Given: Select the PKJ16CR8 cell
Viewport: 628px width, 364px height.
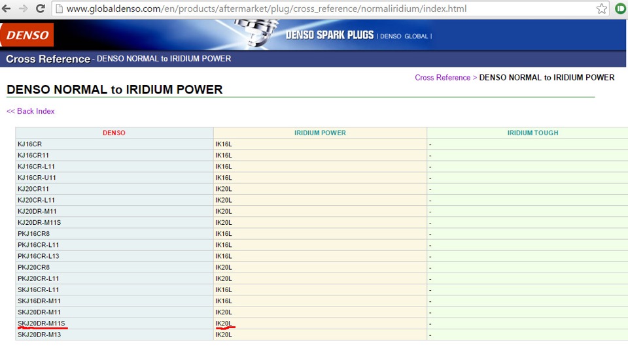Looking at the screenshot, I should coord(114,233).
